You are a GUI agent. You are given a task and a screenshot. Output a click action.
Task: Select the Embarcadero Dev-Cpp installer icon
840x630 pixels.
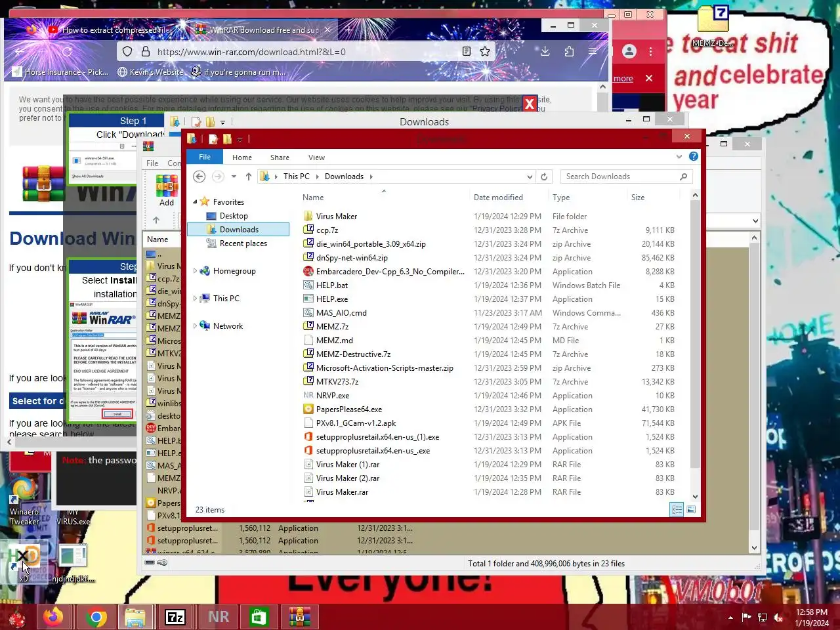(308, 271)
